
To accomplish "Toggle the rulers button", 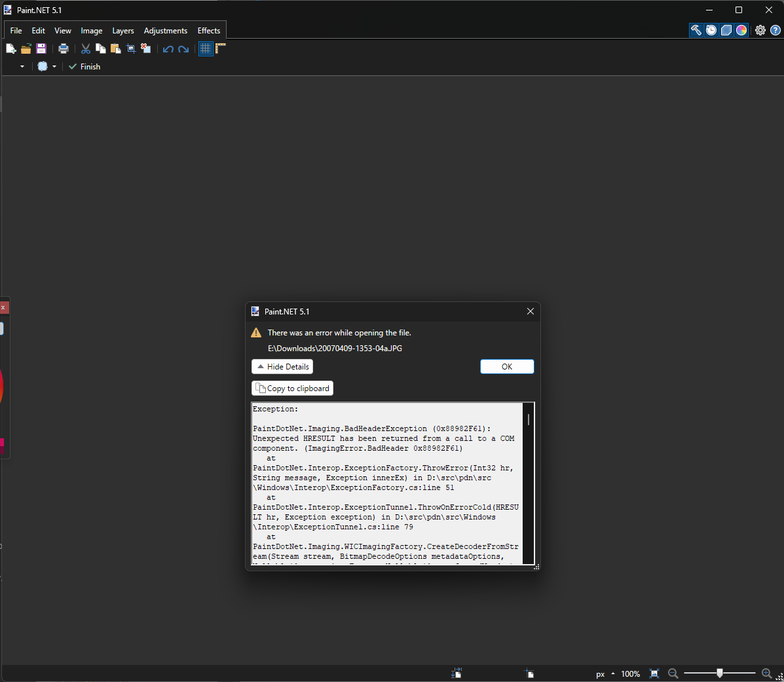I will point(221,48).
